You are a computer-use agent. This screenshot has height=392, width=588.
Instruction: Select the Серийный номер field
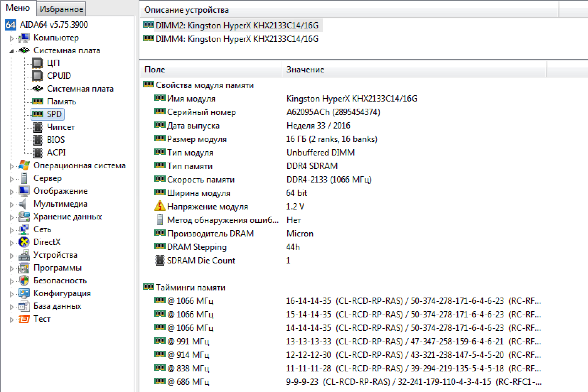point(201,112)
